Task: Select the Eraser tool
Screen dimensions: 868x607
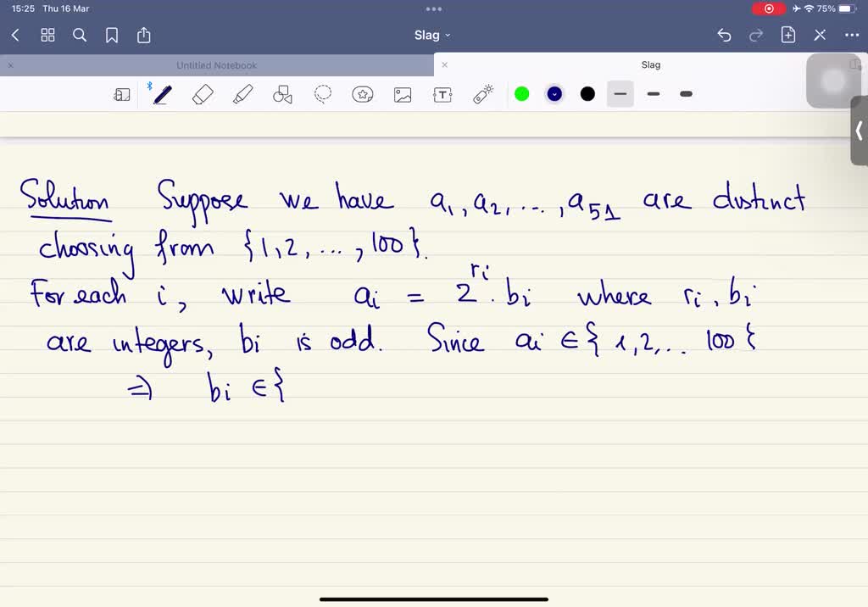Action: [203, 94]
